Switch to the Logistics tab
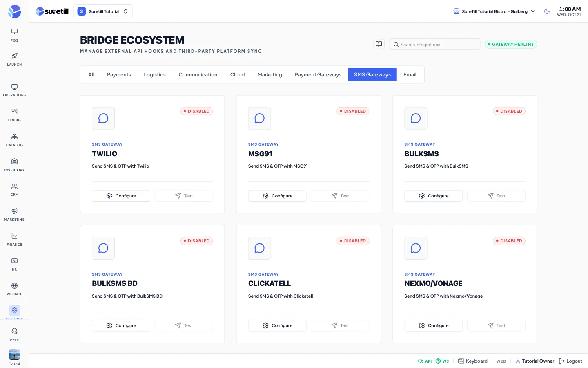The height and width of the screenshot is (368, 588). (155, 75)
